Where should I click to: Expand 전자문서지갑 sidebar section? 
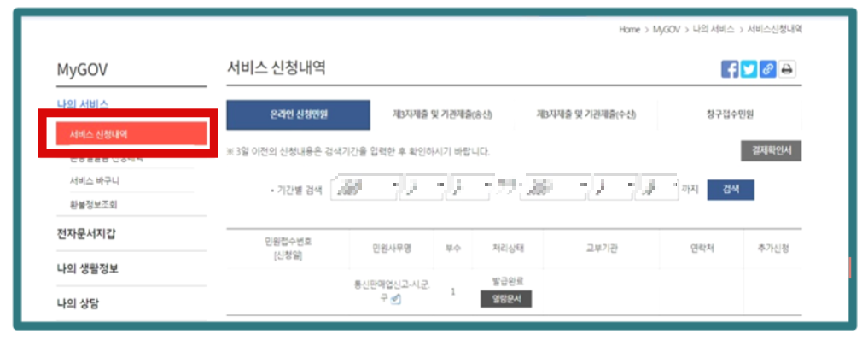(x=86, y=234)
